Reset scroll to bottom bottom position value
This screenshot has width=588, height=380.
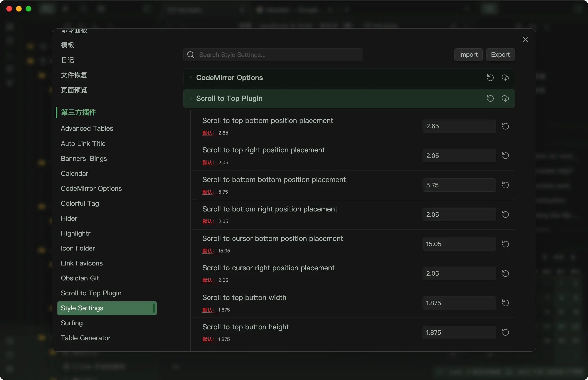[x=505, y=185]
